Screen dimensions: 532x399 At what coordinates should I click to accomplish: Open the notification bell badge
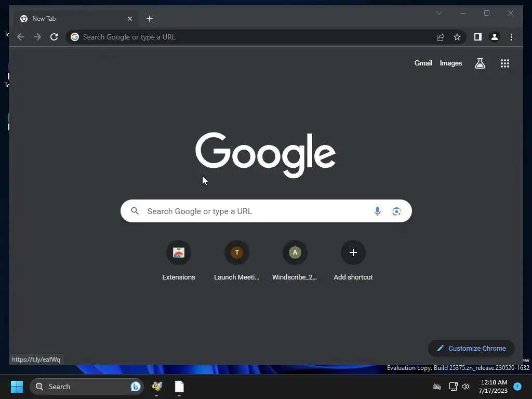point(517,387)
